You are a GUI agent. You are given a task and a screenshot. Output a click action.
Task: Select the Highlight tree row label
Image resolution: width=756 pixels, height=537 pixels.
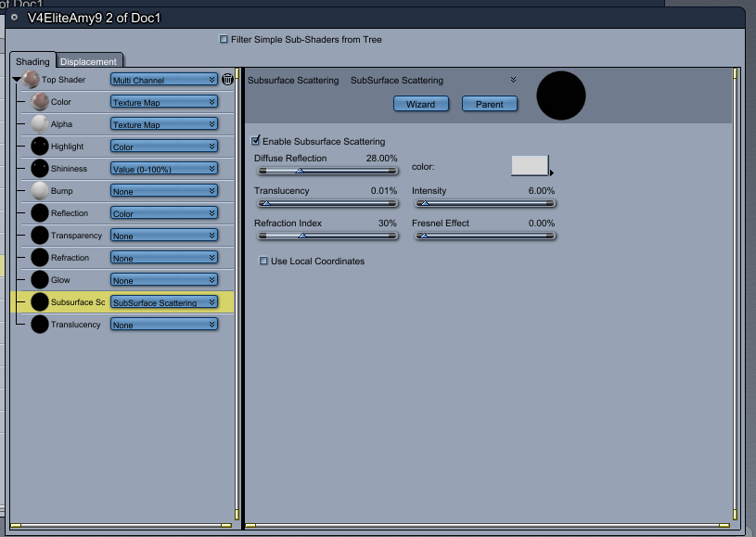tap(67, 146)
